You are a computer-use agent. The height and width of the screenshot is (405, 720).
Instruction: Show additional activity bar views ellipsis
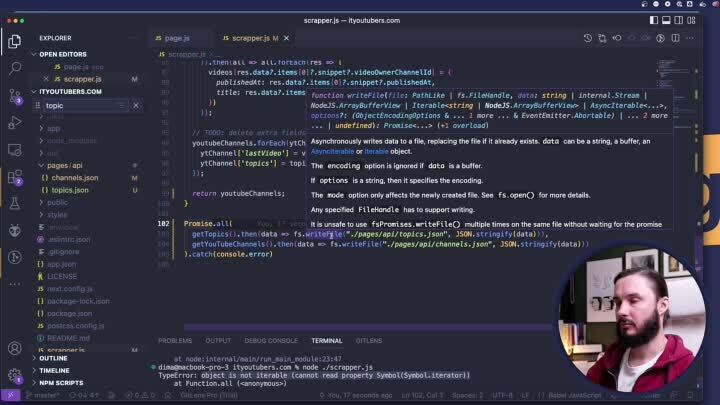15,284
